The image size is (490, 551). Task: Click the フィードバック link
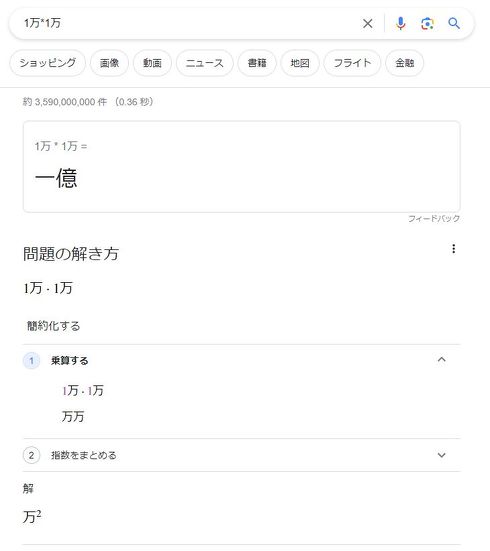pyautogui.click(x=434, y=219)
